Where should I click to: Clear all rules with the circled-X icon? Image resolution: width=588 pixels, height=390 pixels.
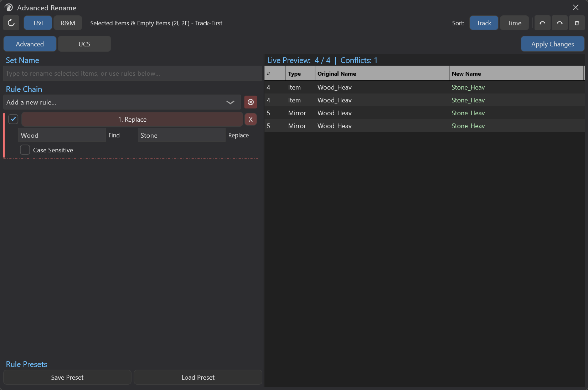point(251,102)
